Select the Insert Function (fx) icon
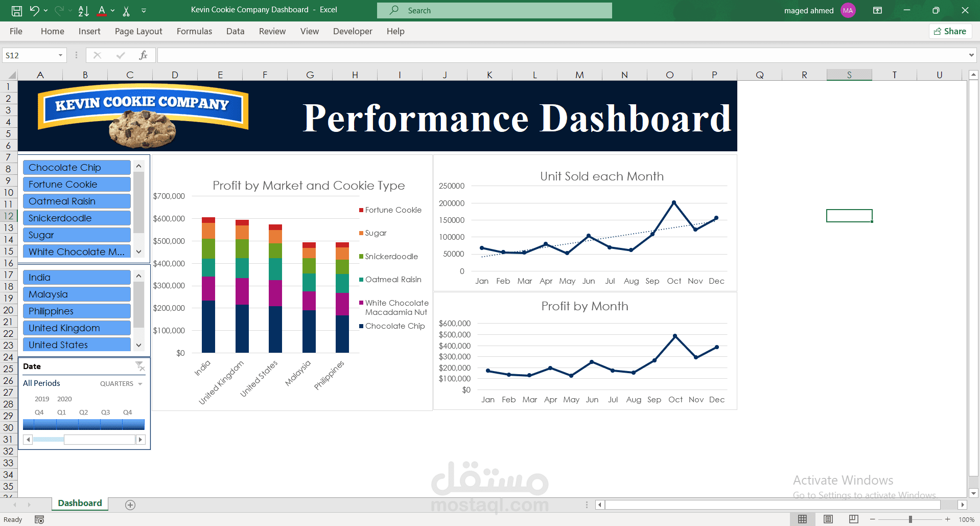This screenshot has height=526, width=980. [x=143, y=55]
